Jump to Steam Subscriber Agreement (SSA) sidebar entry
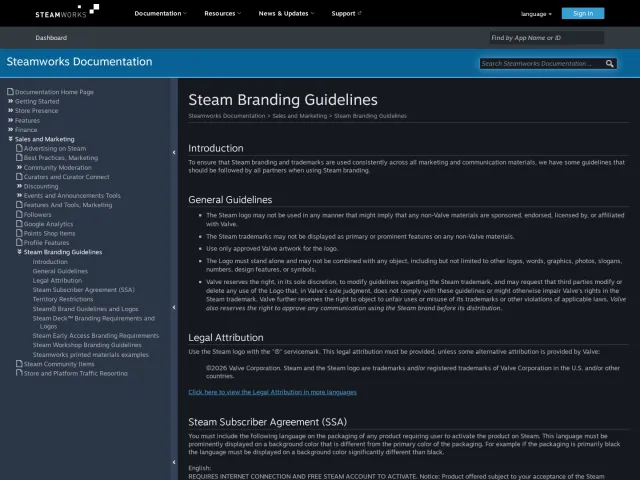Viewport: 640px width, 480px height. point(84,290)
